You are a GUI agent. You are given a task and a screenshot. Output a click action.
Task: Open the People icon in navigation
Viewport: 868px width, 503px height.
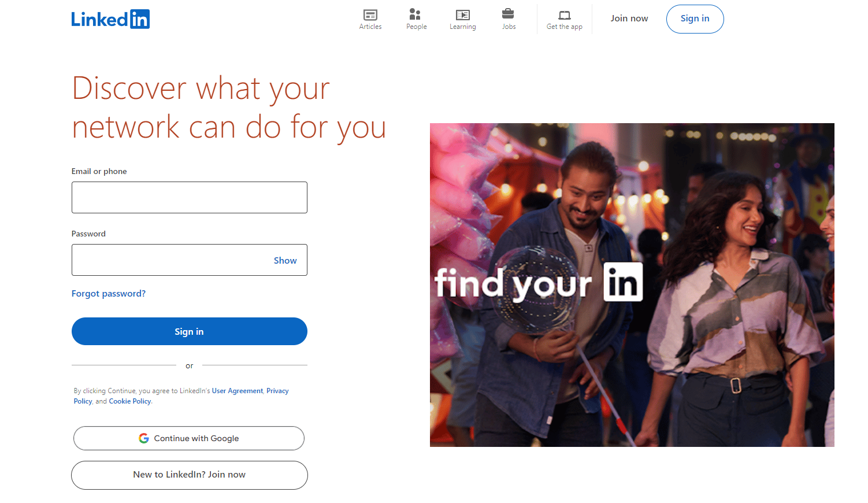point(415,14)
